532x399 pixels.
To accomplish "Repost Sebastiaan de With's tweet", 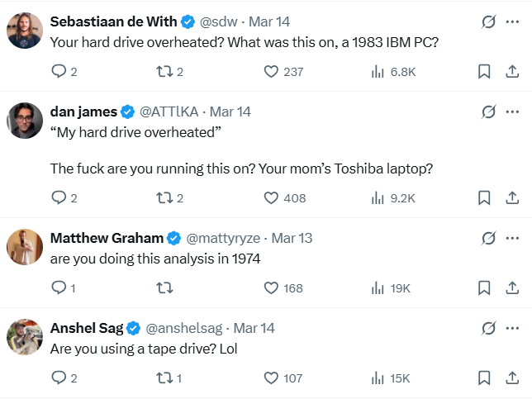I will tap(164, 72).
